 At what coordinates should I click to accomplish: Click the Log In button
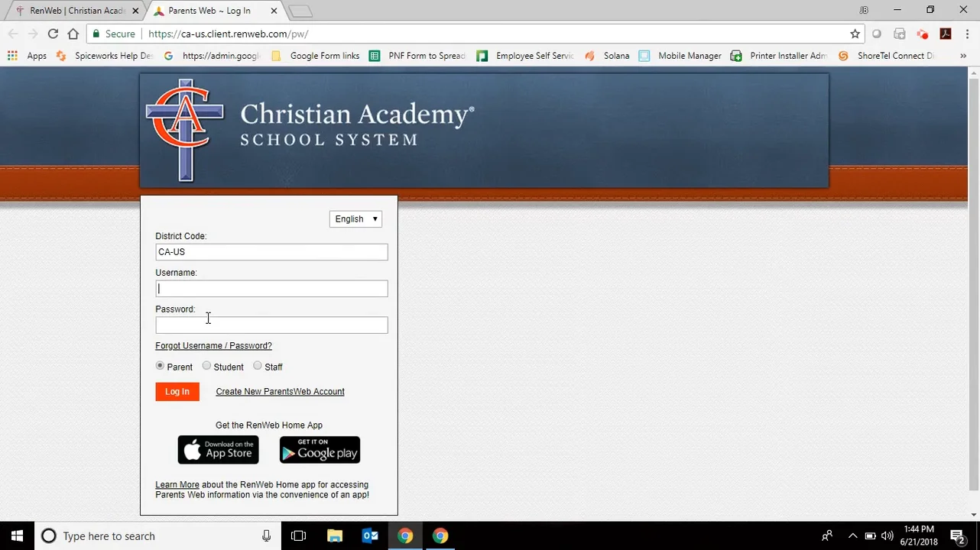point(177,392)
